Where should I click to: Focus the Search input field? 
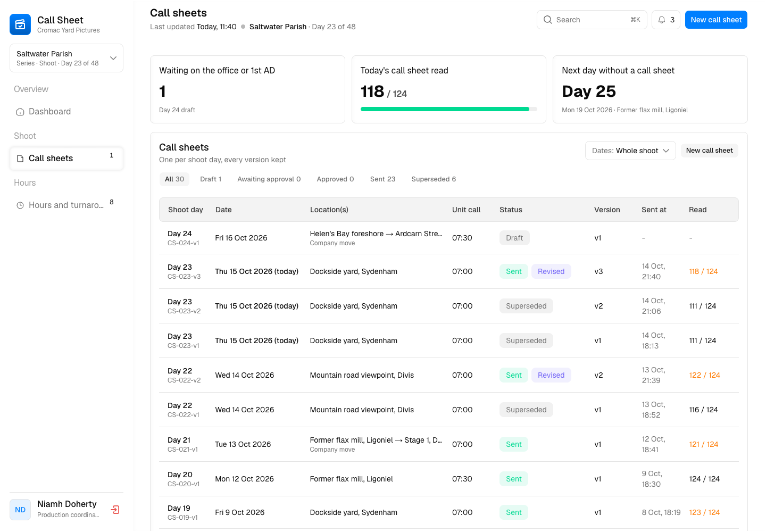[x=592, y=20]
